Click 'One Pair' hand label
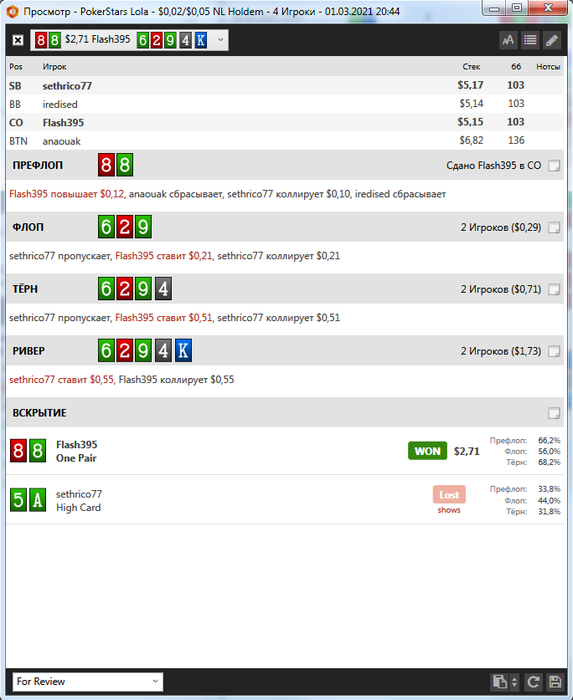573x700 pixels. [x=76, y=458]
